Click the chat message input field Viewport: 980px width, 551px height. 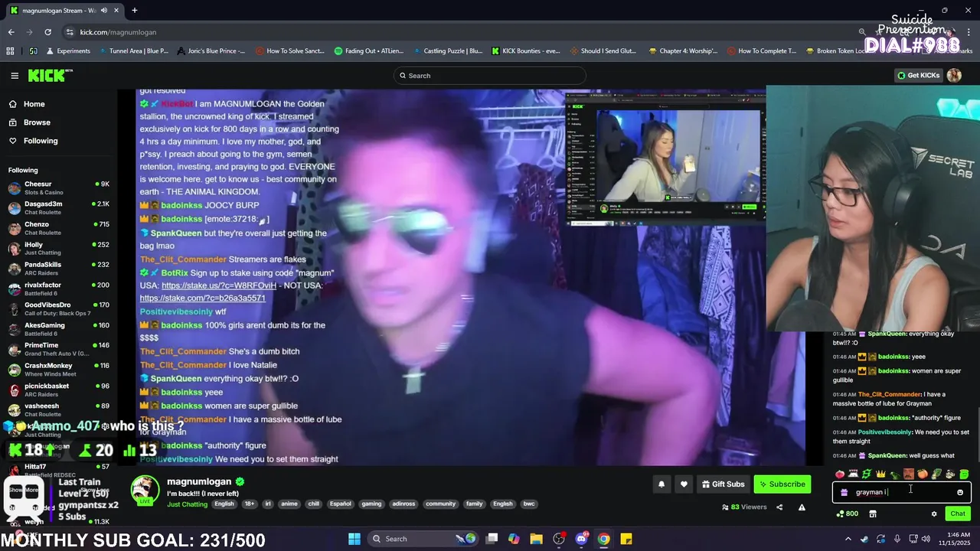[x=901, y=492]
